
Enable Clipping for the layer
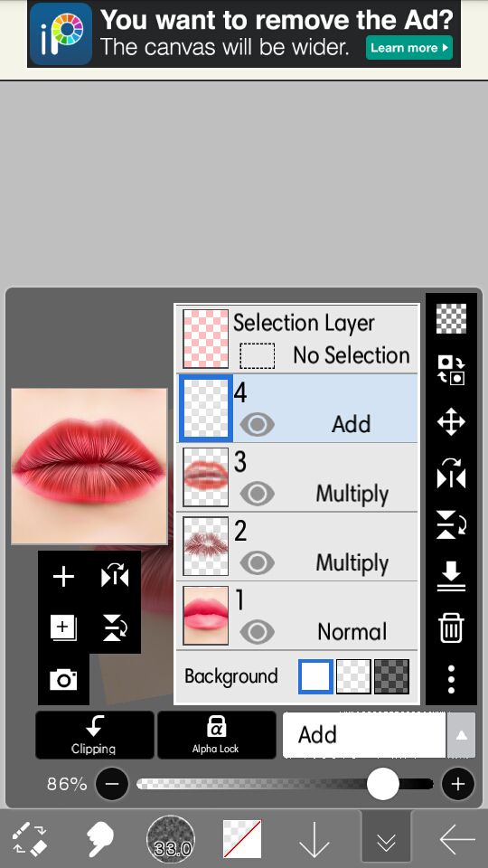[95, 735]
